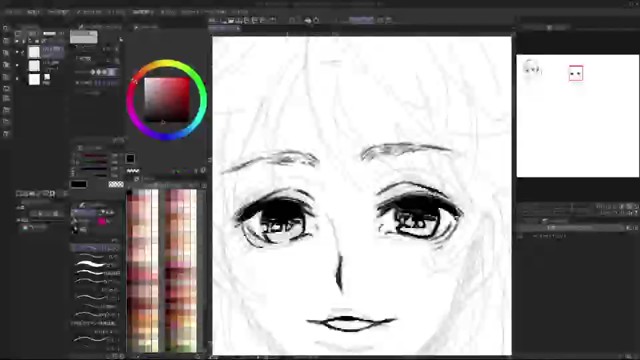Open the highlighted item in the menu bar
The width and height of the screenshot is (640, 360).
143,12
